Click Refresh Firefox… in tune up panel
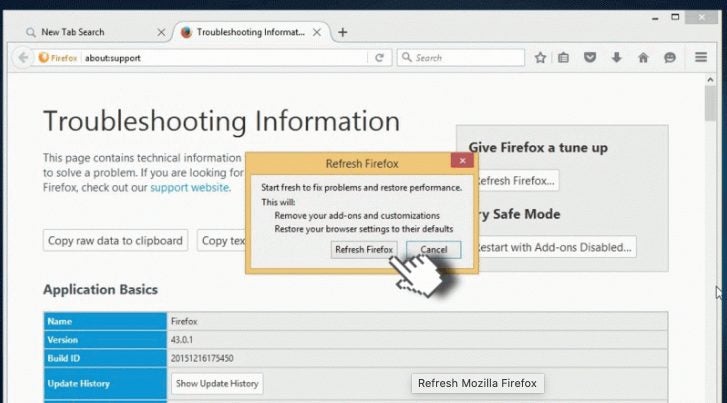 [x=518, y=180]
